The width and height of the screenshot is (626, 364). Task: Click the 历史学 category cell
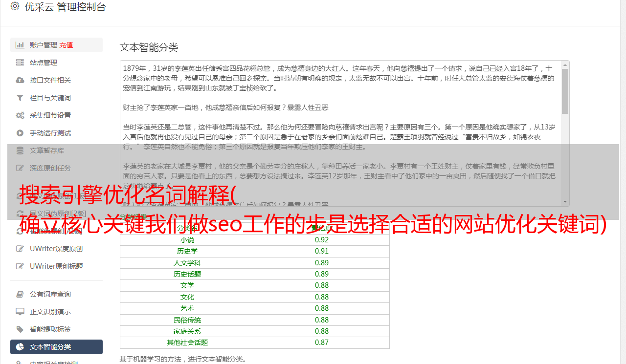[187, 251]
